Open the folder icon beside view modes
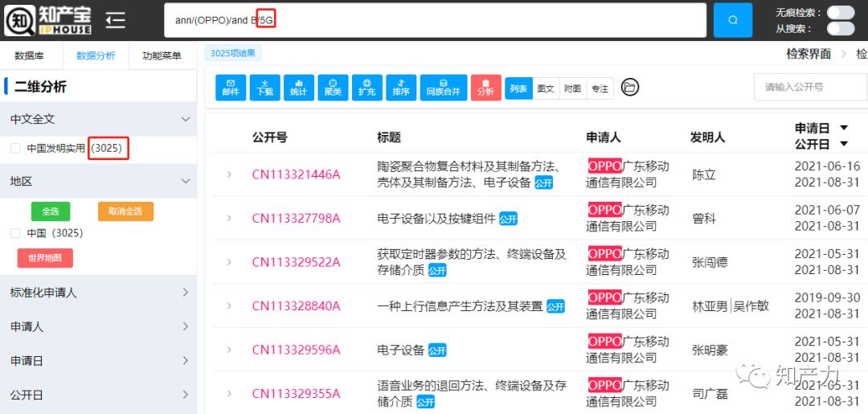 (630, 87)
